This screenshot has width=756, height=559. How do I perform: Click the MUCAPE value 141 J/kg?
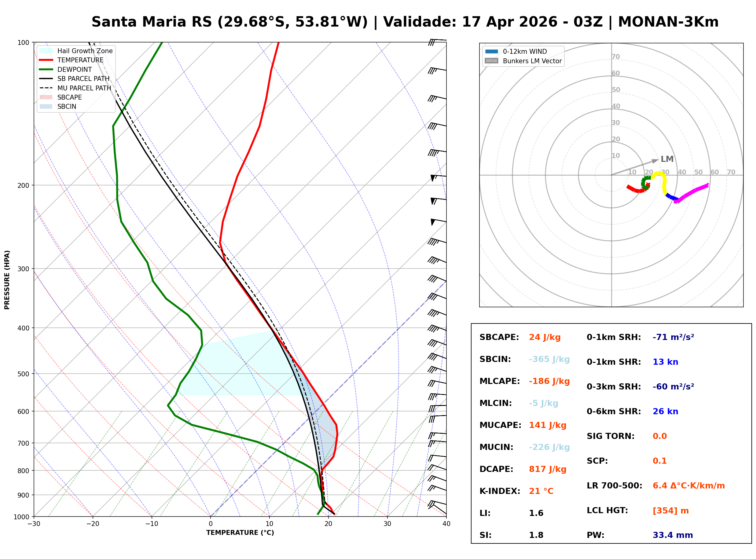pos(547,425)
